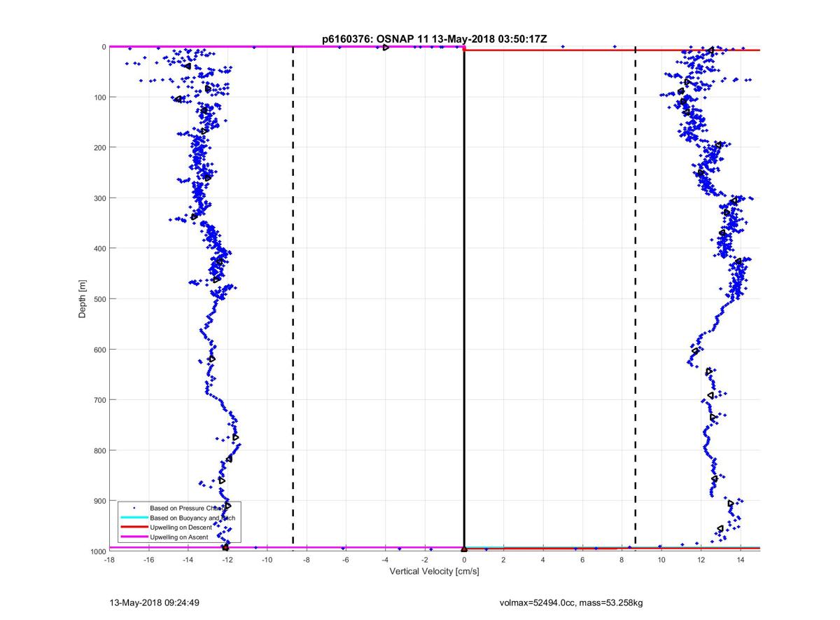Click the magenta line sample in the legend
The width and height of the screenshot is (840, 620).
tap(134, 537)
